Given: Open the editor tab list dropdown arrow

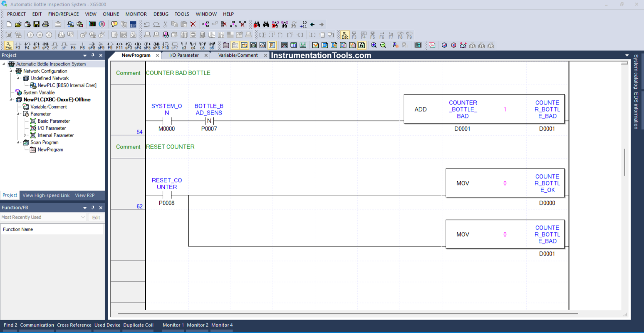Looking at the screenshot, I should (627, 55).
